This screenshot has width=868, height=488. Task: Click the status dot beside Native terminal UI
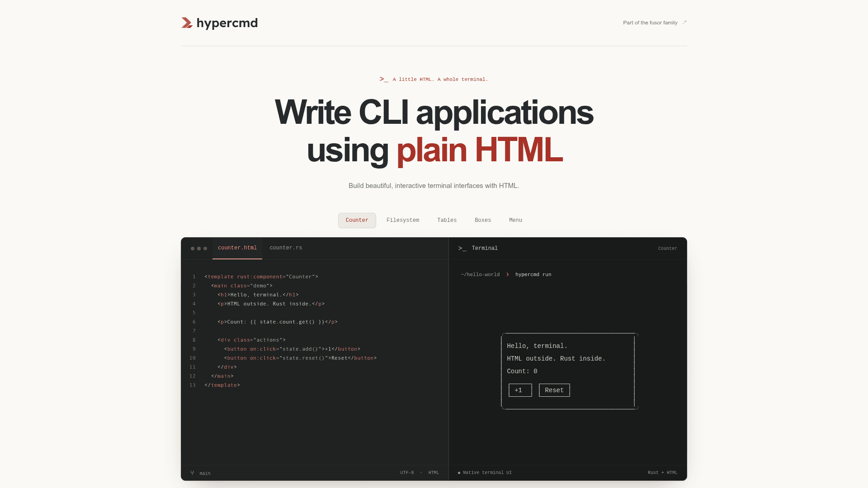click(459, 473)
